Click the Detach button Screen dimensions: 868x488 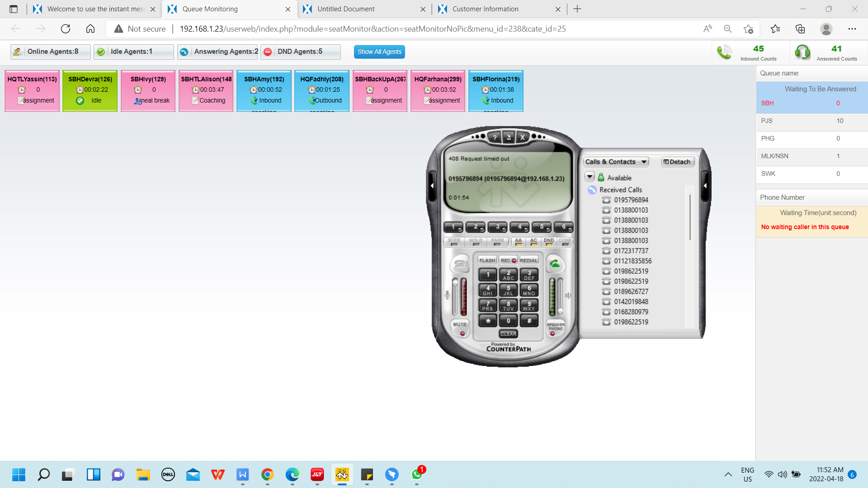click(x=677, y=162)
